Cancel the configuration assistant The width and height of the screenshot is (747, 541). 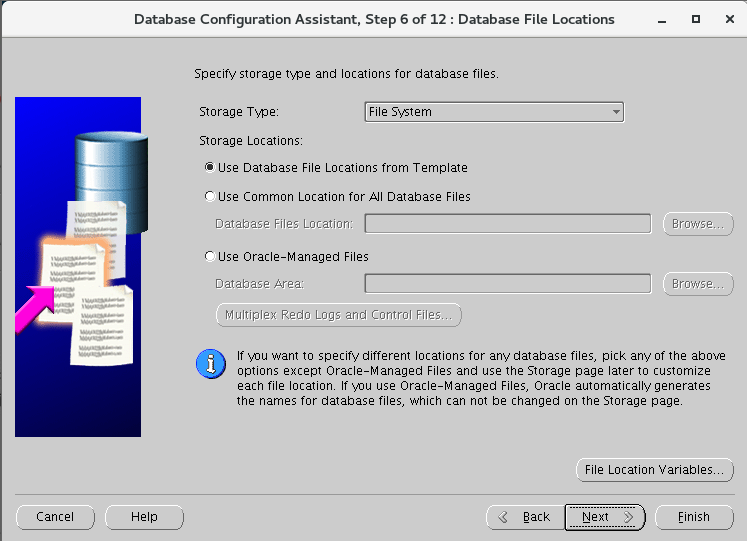55,517
